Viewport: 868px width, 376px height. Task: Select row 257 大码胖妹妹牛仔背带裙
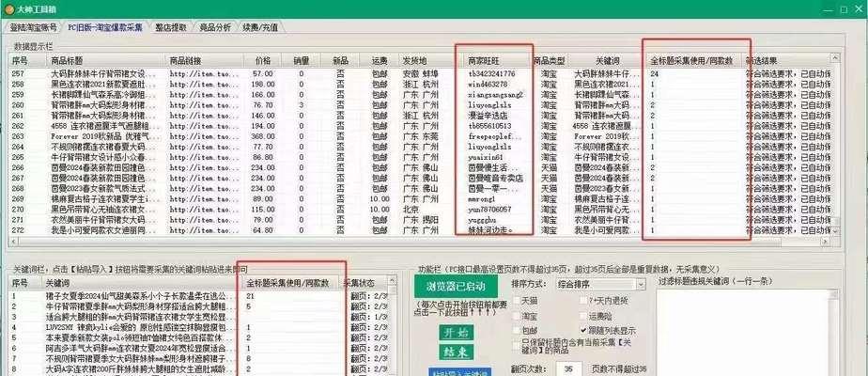tap(421, 73)
